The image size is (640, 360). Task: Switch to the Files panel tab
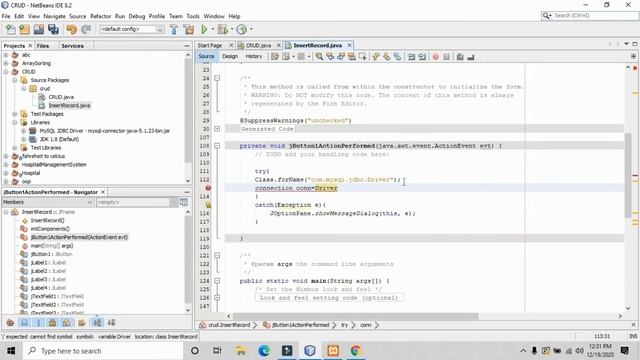coord(43,46)
